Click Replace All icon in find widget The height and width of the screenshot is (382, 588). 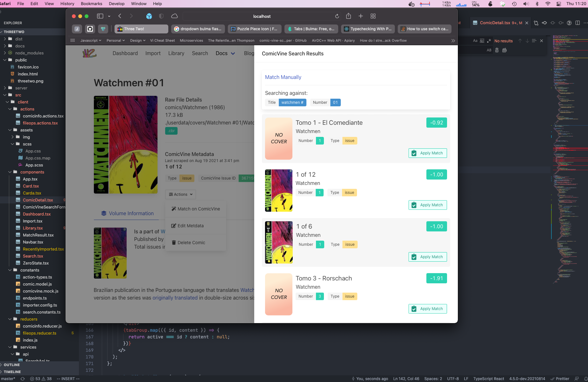[504, 50]
